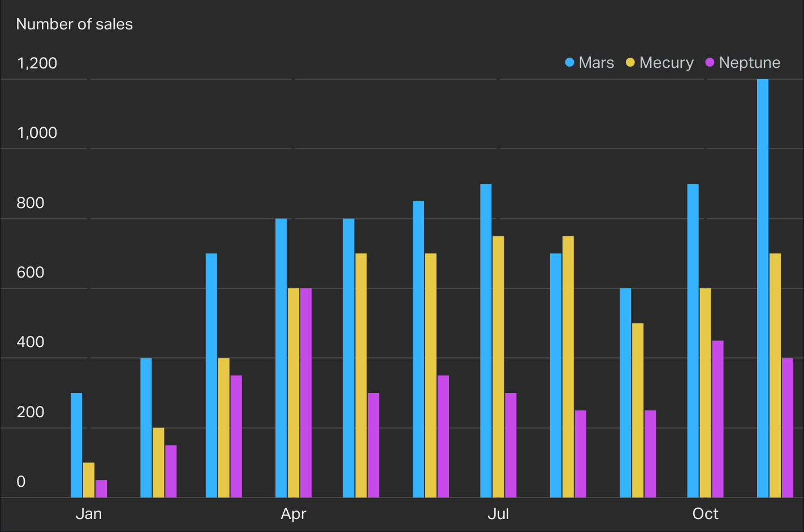The height and width of the screenshot is (532, 804).
Task: Toggle the Mecury series legend label
Action: click(x=666, y=63)
